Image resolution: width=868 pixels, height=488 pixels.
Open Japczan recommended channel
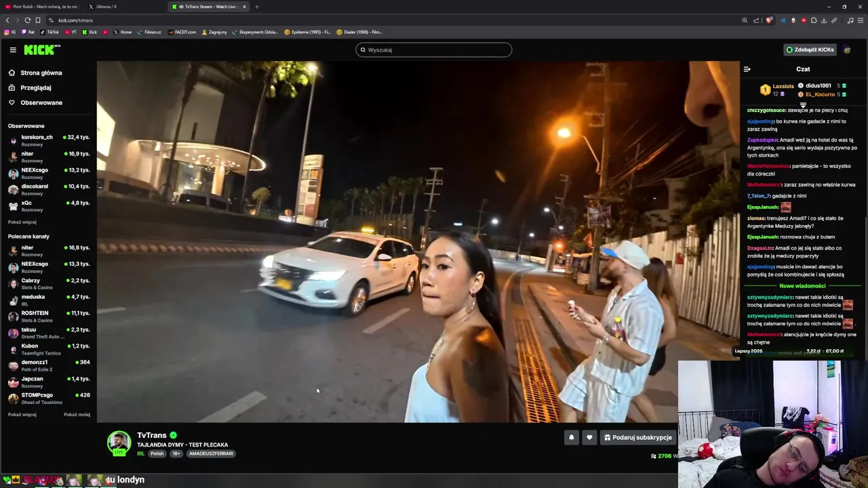[49, 382]
